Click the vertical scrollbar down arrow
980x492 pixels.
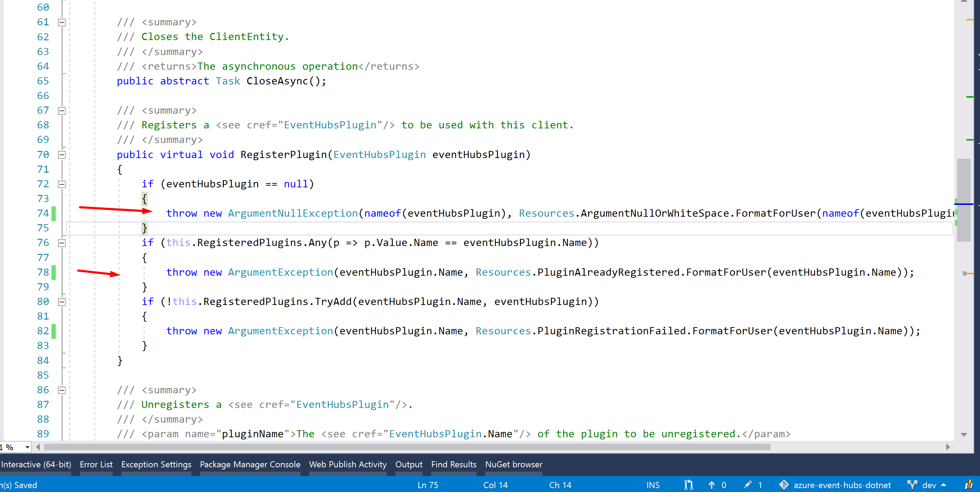(964, 434)
